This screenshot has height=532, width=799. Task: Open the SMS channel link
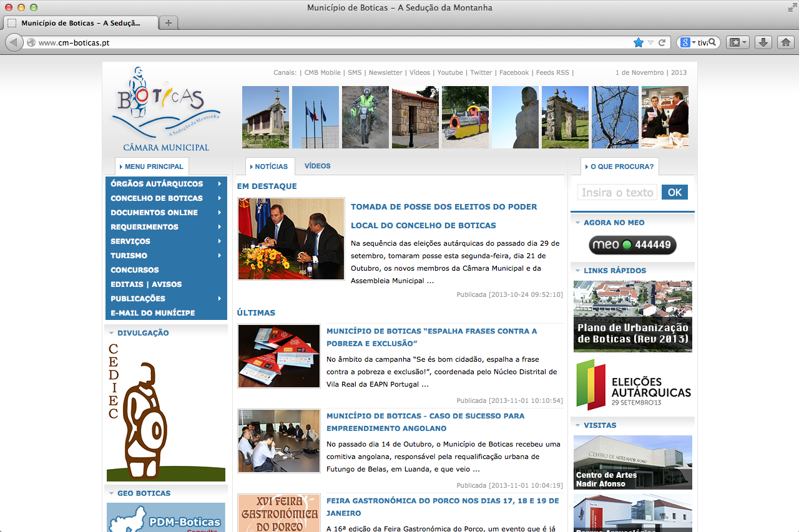tap(355, 72)
